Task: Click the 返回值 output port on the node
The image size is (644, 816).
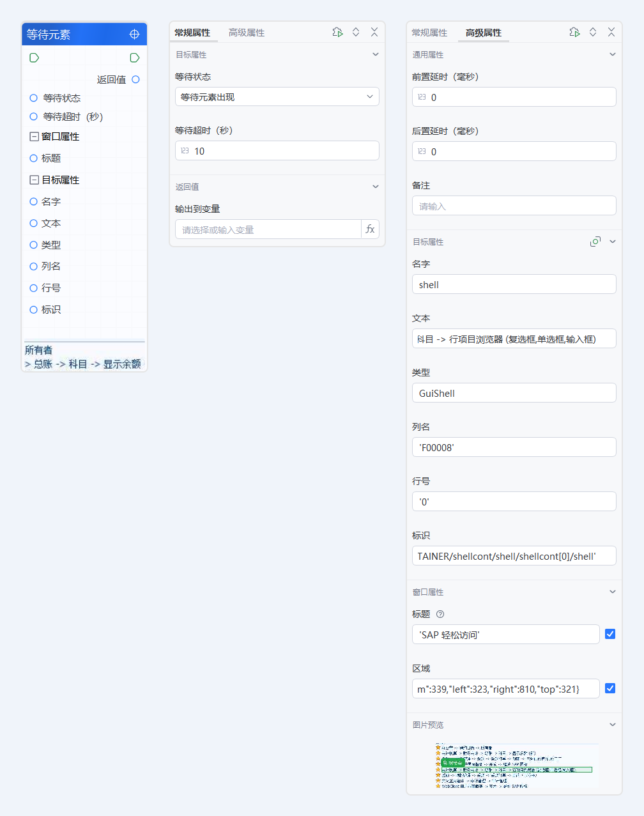Action: (134, 79)
